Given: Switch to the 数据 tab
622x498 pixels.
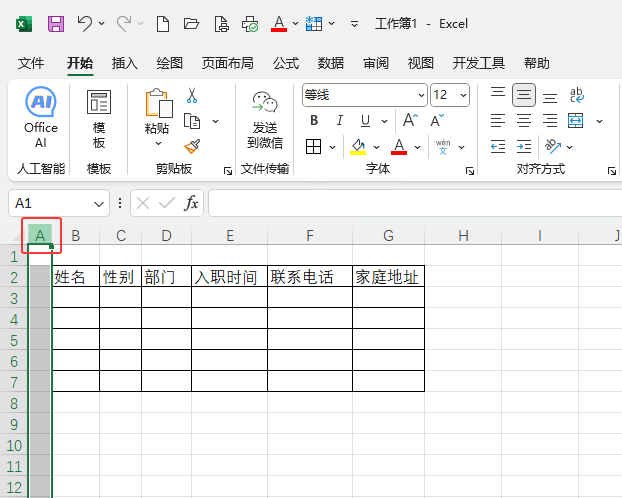Looking at the screenshot, I should point(330,63).
